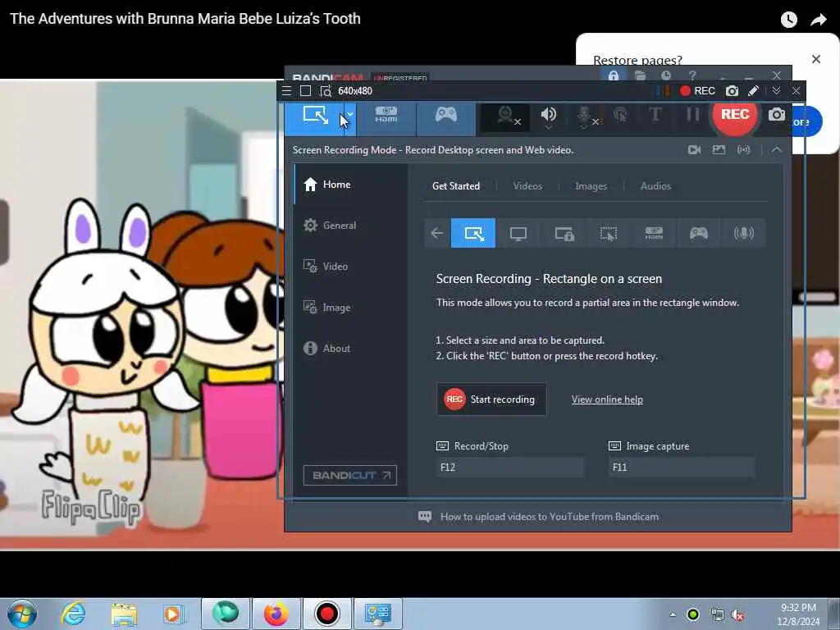Click the Image capture hotkey field F11
840x630 pixels.
pos(681,467)
